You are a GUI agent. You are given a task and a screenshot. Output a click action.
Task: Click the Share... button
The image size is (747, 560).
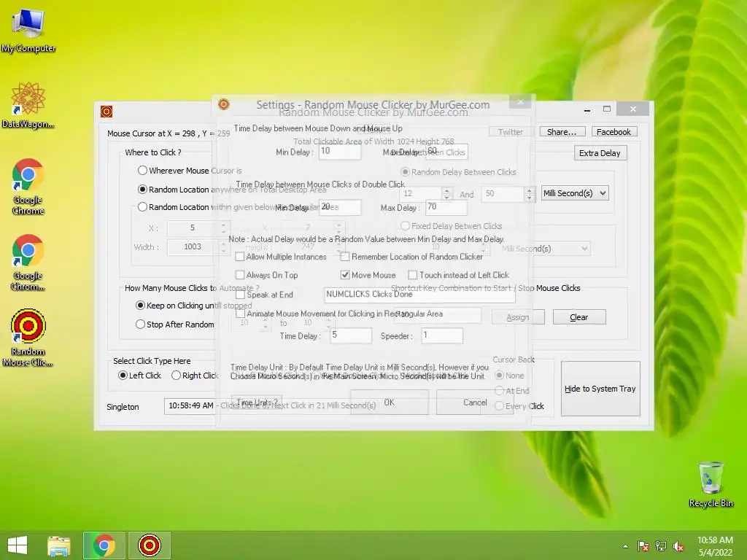click(x=562, y=132)
